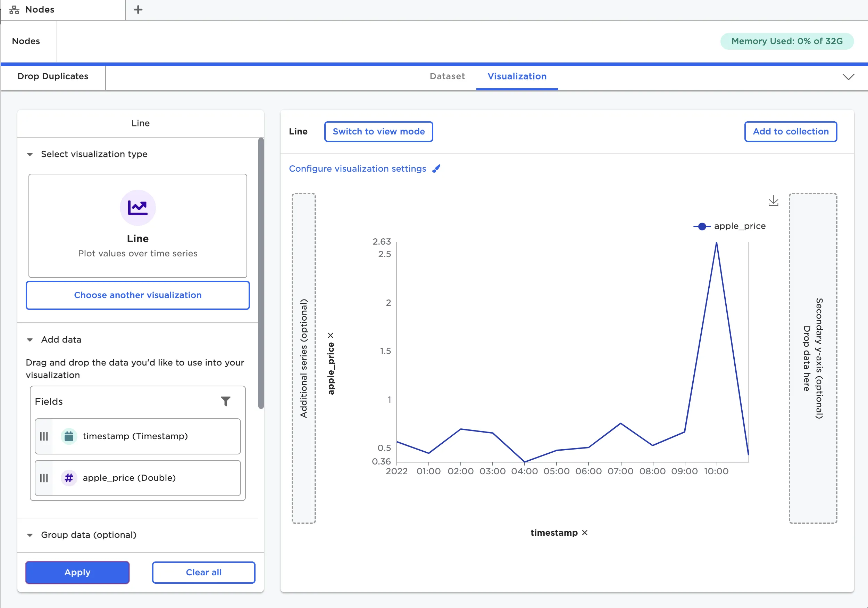868x608 pixels.
Task: Remove apple_price from the y-axis
Action: 331,336
